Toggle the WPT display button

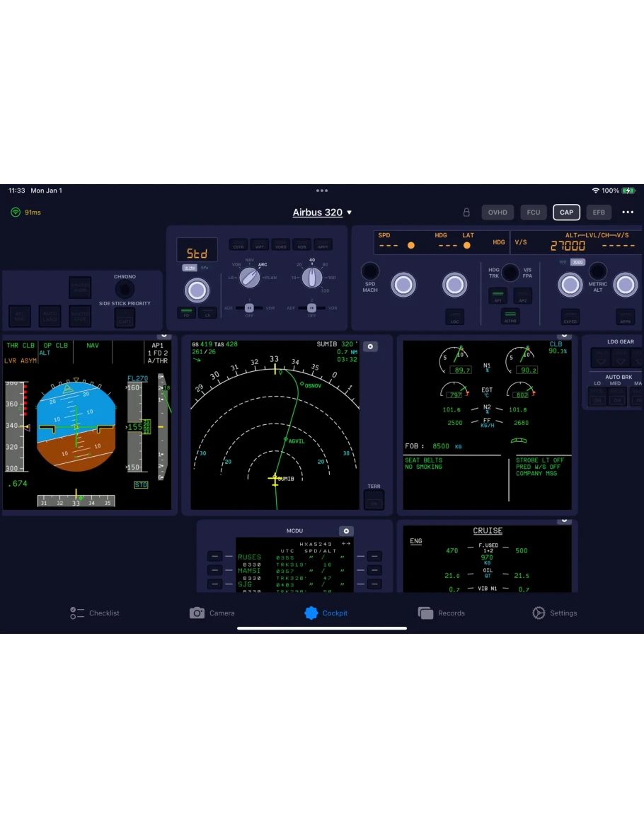260,244
